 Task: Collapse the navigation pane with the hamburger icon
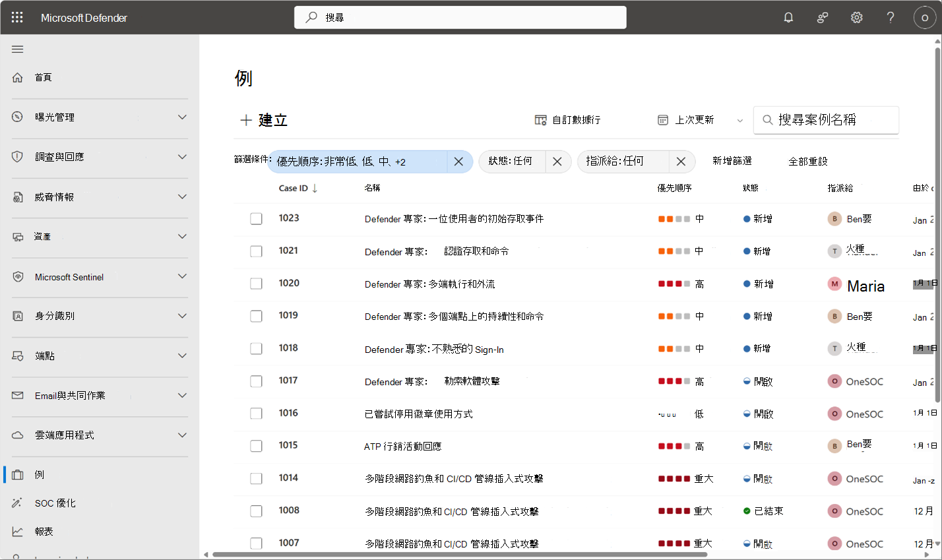click(17, 49)
